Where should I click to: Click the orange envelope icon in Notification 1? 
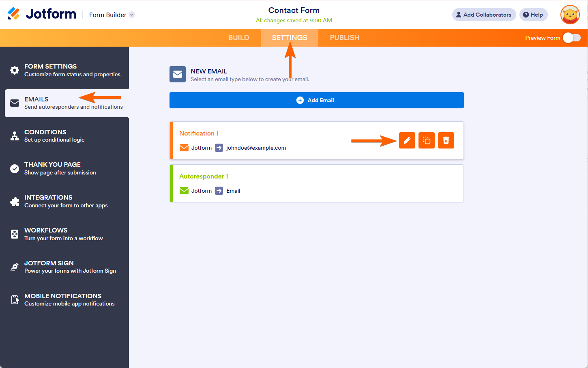[184, 148]
